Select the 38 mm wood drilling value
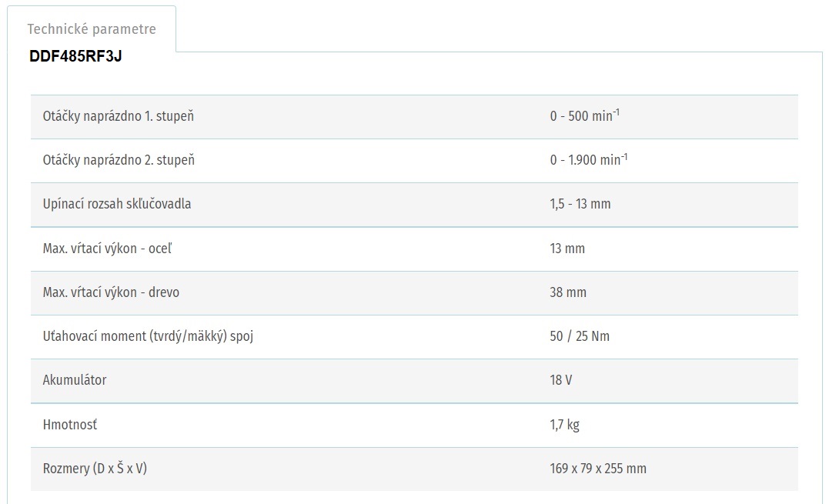Image resolution: width=829 pixels, height=504 pixels. click(568, 292)
